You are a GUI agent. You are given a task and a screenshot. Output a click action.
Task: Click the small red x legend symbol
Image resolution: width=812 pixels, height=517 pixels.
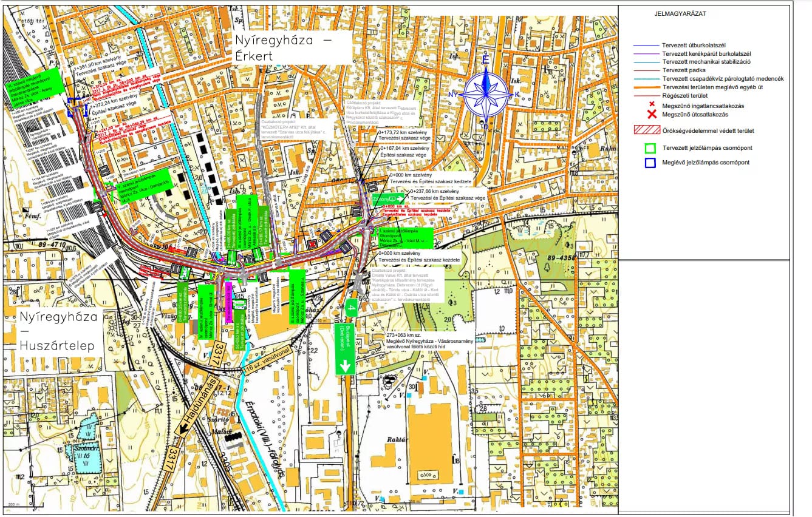650,104
